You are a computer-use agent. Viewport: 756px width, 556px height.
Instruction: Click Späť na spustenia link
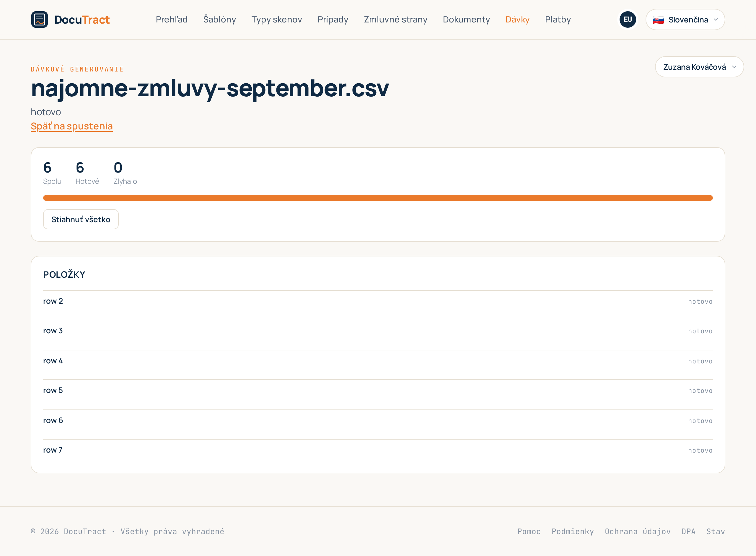click(72, 126)
